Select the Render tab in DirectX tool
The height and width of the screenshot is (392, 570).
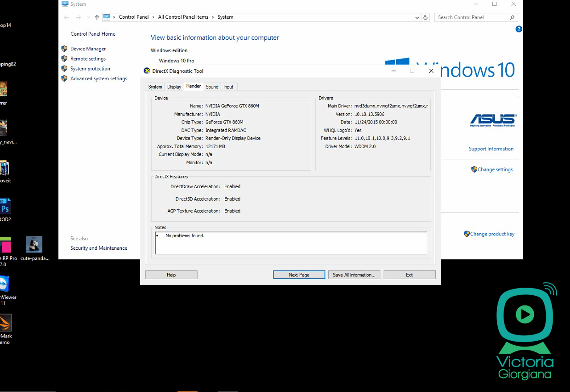click(194, 86)
